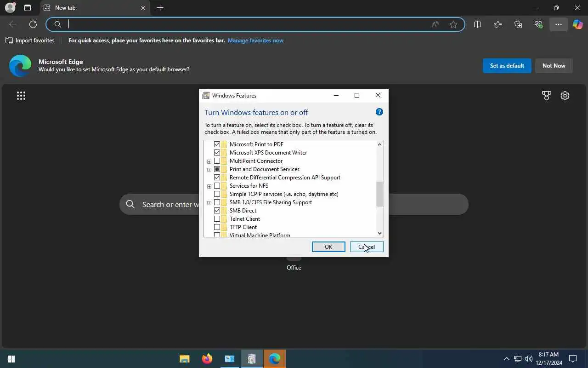
Task: Open the Edge profile avatar
Action: (x=10, y=8)
